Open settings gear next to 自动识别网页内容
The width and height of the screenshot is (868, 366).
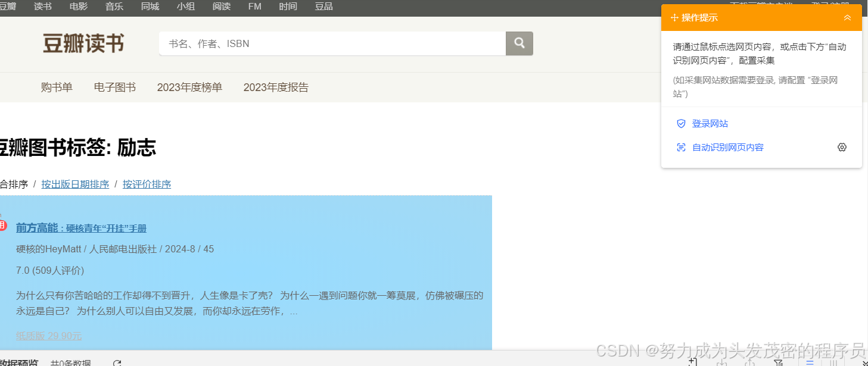pos(842,148)
